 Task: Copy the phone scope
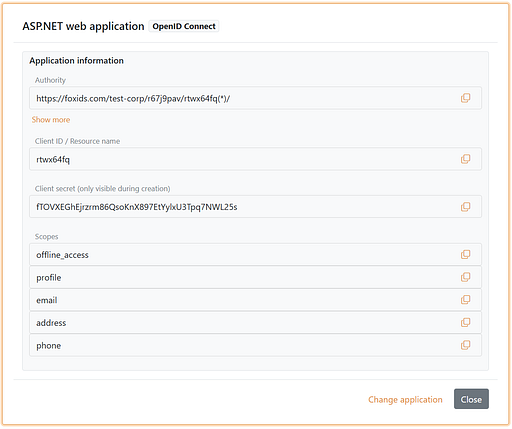[x=465, y=345]
